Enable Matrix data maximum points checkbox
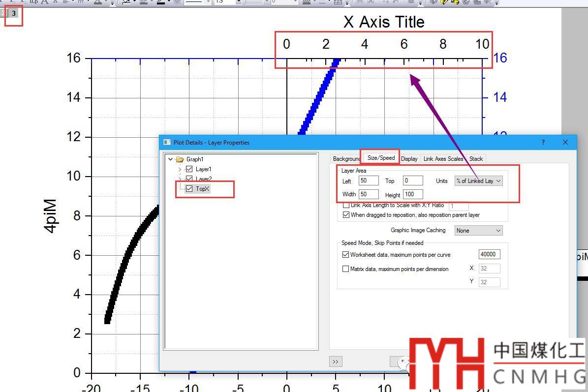Viewport: 588px width, 392px height. 346,269
